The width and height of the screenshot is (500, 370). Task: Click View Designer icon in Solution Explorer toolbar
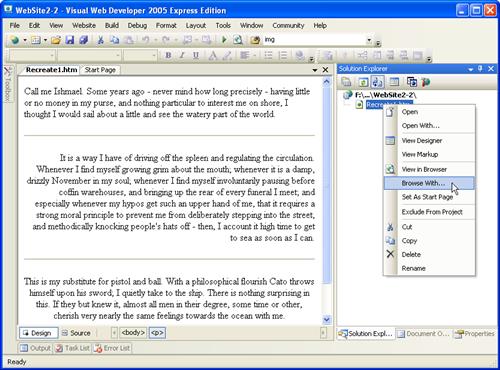tap(394, 82)
